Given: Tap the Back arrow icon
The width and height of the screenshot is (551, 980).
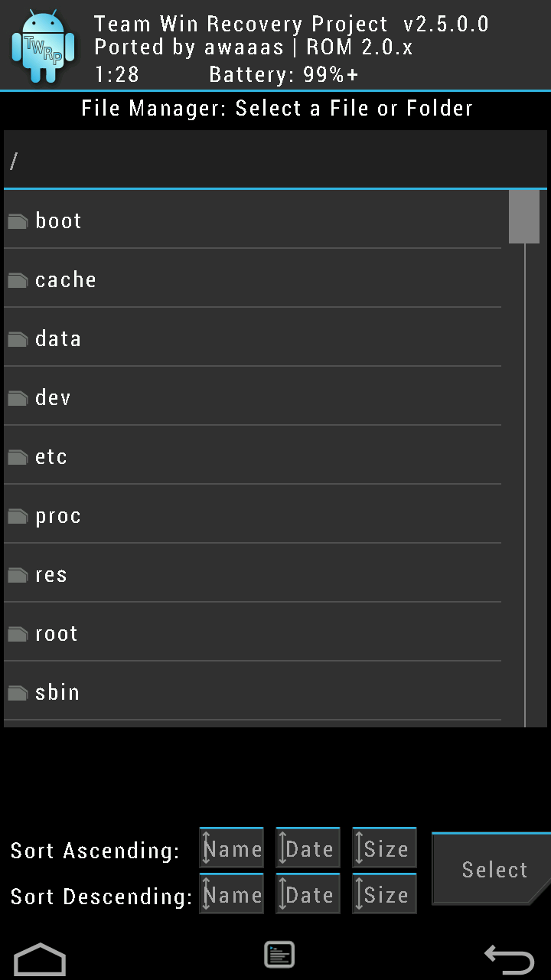Looking at the screenshot, I should click(509, 959).
